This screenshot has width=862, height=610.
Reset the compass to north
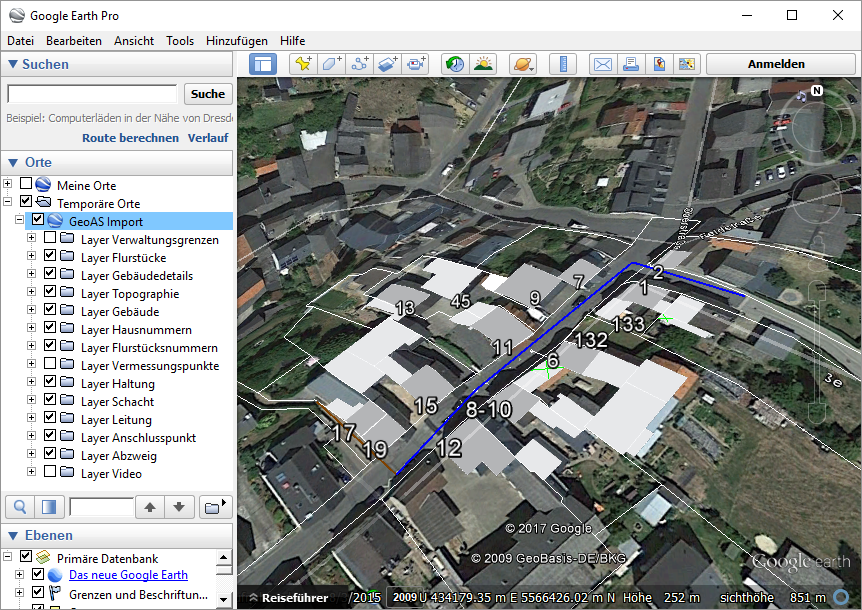817,91
